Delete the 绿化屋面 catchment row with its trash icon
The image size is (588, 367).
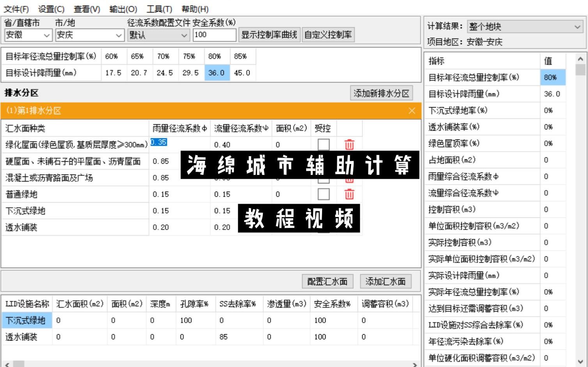[349, 145]
